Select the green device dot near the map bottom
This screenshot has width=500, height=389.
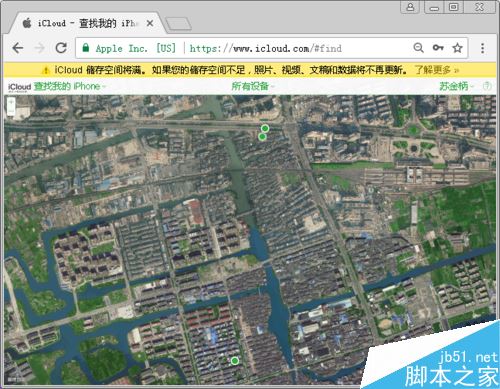pos(235,361)
